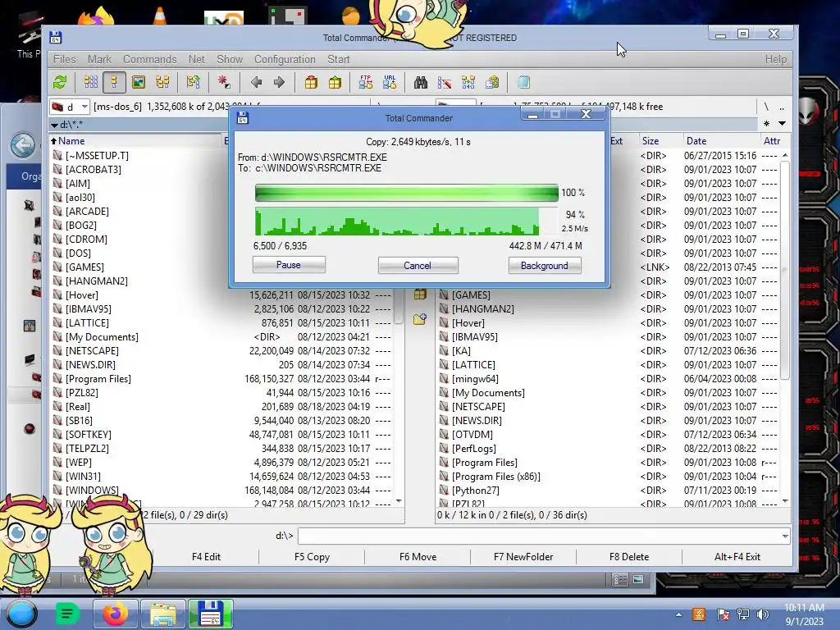Click the F4 Edit button

[x=206, y=557]
